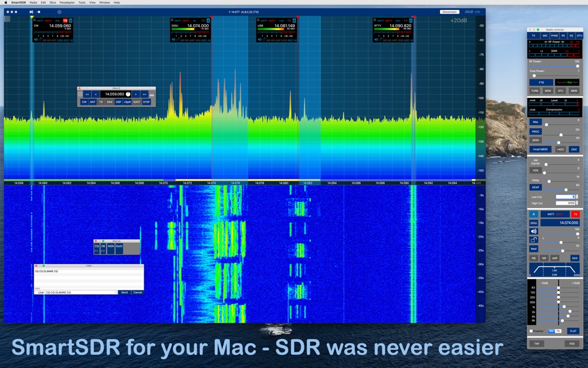Image resolution: width=588 pixels, height=368 pixels.
Task: Click the TUNE button
Action: click(535, 91)
